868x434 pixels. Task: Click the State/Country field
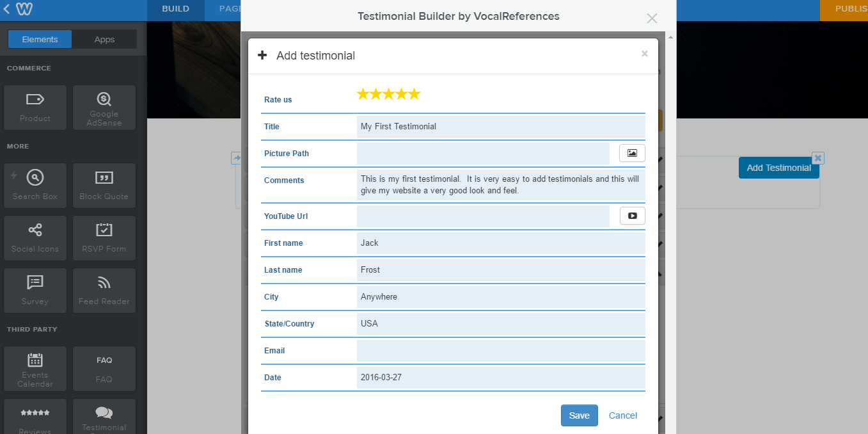coord(501,323)
